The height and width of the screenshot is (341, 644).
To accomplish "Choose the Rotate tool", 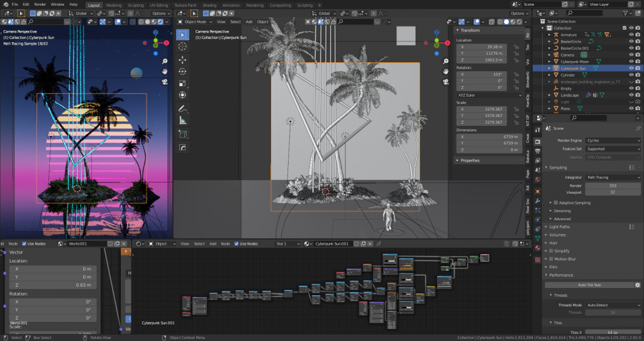I will click(x=182, y=71).
